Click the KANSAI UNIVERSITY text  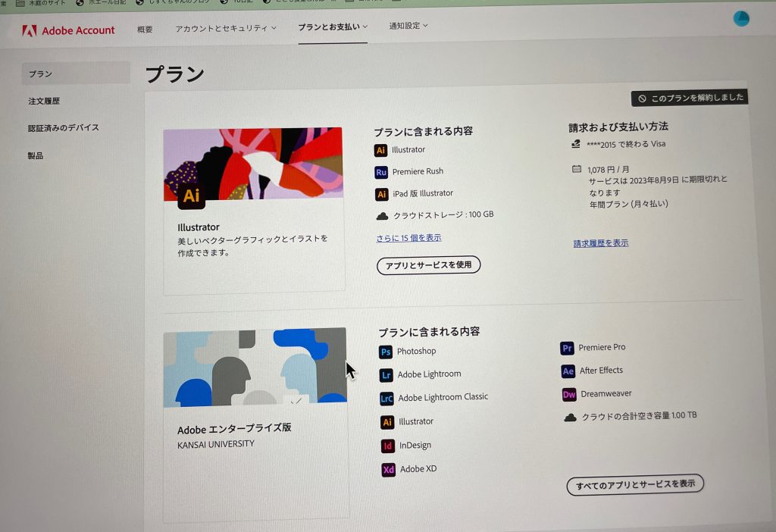click(x=216, y=444)
